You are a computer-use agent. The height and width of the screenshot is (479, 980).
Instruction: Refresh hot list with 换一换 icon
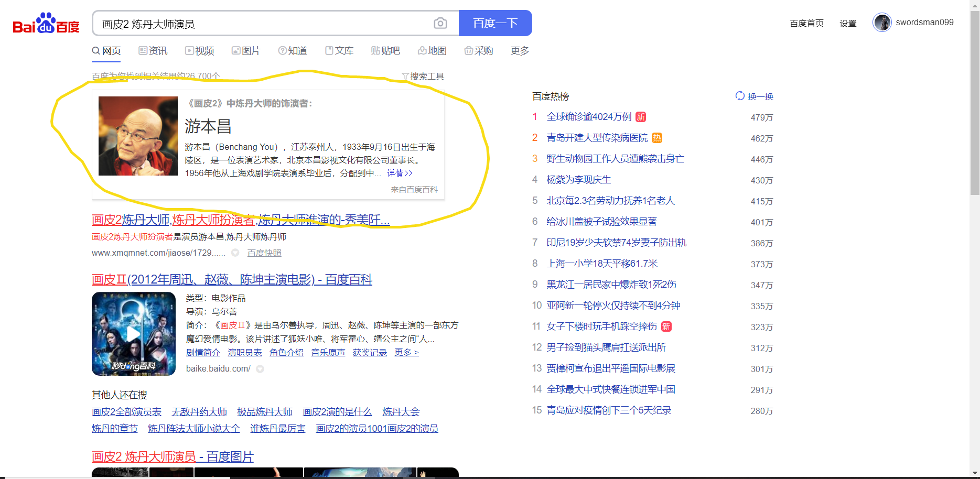point(740,96)
